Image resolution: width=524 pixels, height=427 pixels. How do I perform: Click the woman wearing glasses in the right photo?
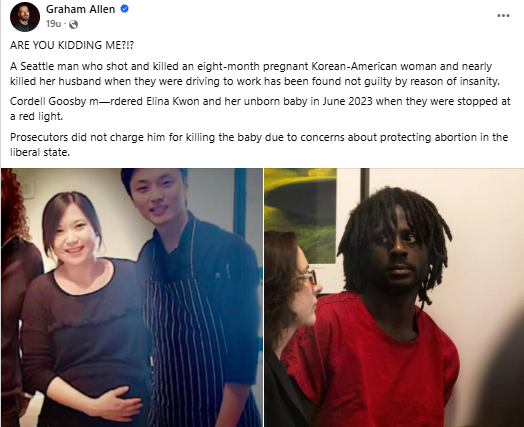click(291, 301)
